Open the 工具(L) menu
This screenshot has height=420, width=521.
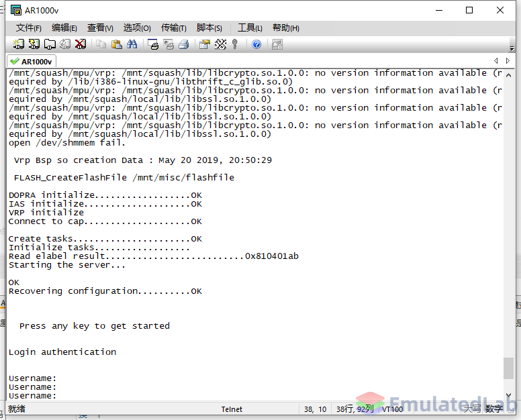250,28
